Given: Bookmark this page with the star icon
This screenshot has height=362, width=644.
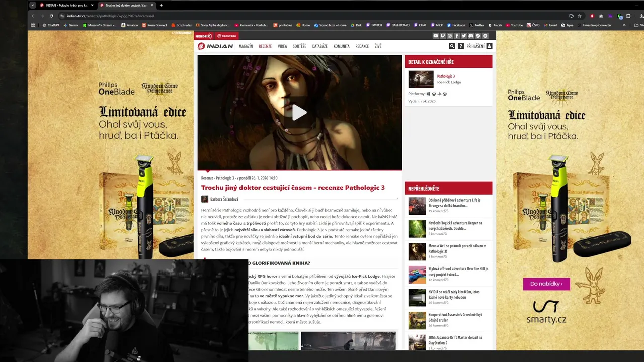Looking at the screenshot, I should [x=580, y=16].
